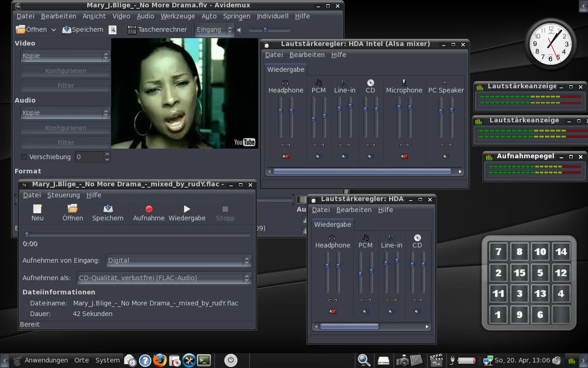
Task: Toggle mute for Microphone channel
Action: pos(404,156)
